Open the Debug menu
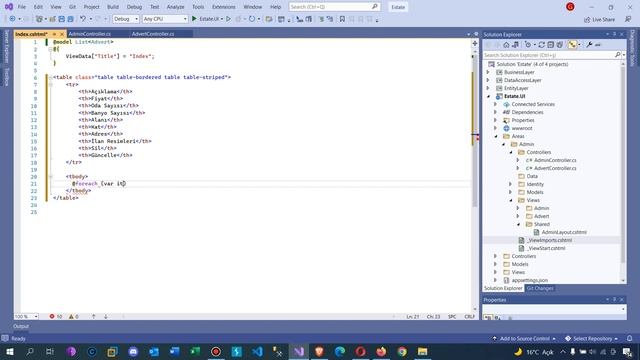 (x=134, y=7)
